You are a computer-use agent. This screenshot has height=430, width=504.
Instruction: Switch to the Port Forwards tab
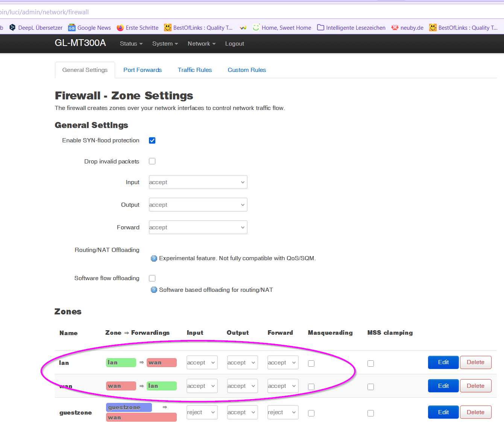click(x=143, y=70)
